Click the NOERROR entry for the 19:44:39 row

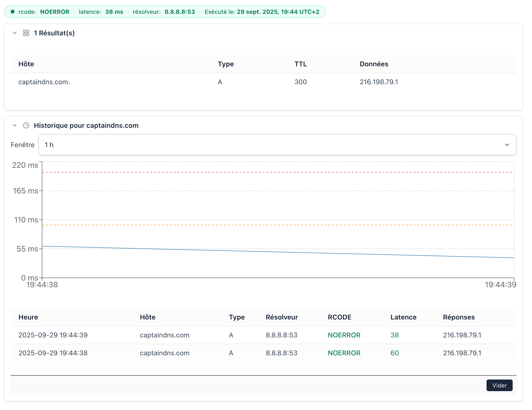pyautogui.click(x=344, y=335)
